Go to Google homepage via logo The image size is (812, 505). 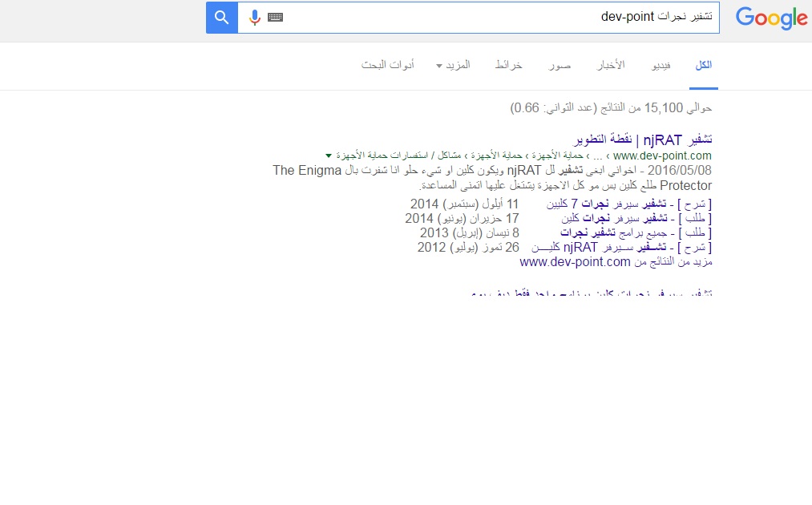[x=771, y=18]
